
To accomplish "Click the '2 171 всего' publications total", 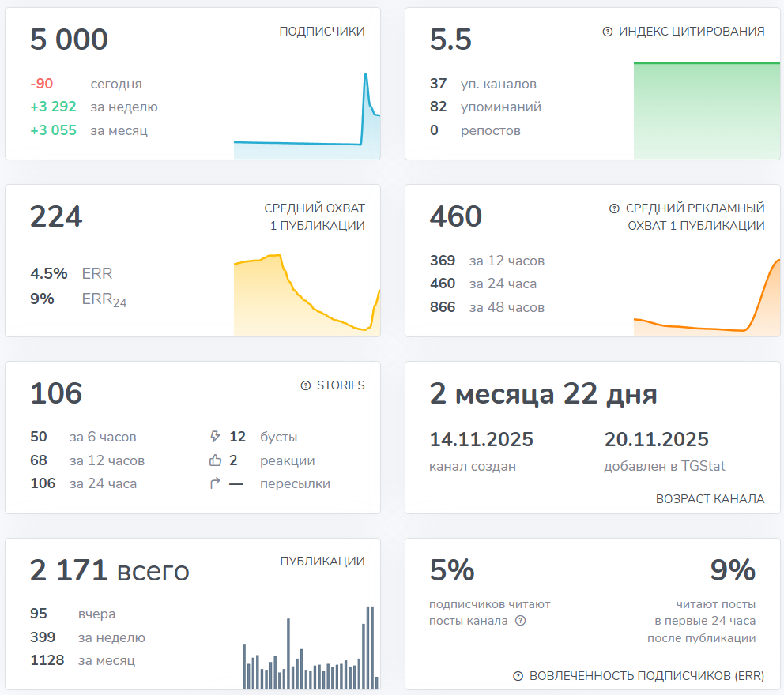I will (x=110, y=571).
